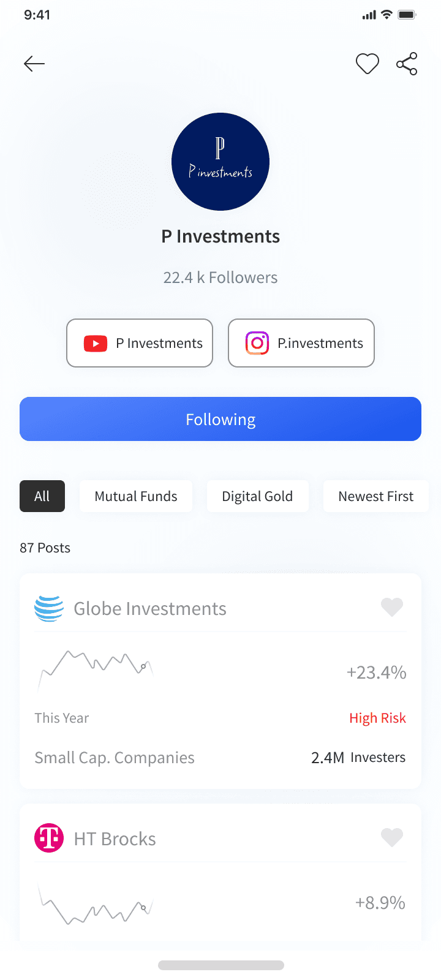
Task: Tap the P Investments profile avatar
Action: pyautogui.click(x=221, y=162)
